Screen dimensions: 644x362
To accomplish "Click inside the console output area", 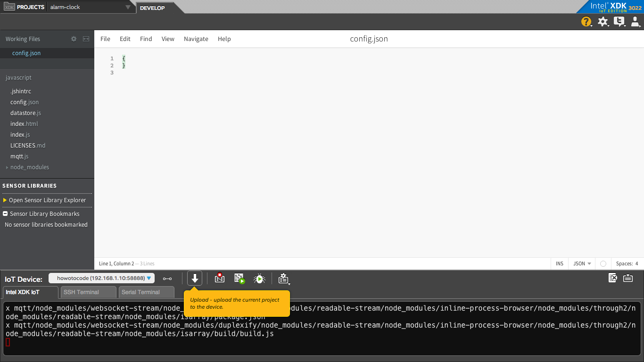I will coord(322,329).
